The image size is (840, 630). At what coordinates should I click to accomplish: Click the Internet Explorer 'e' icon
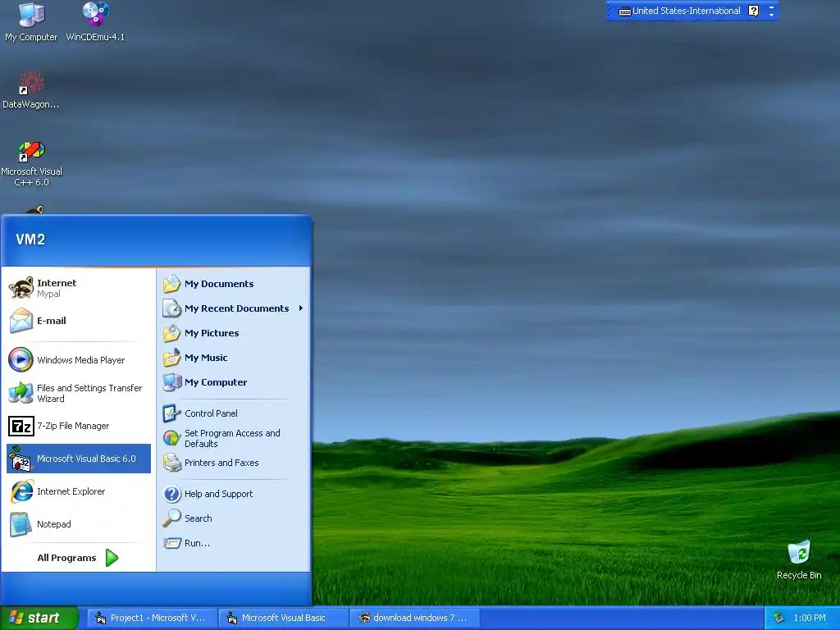click(21, 491)
